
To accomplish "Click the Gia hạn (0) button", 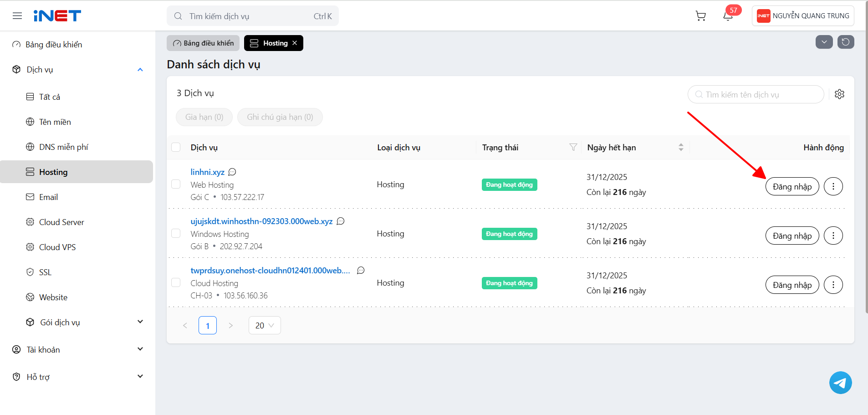I will (204, 117).
